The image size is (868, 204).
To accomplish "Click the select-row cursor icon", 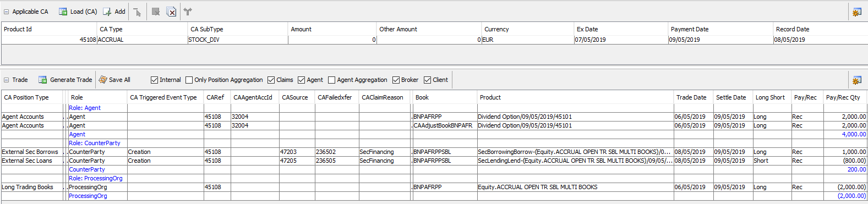I will pos(137,12).
